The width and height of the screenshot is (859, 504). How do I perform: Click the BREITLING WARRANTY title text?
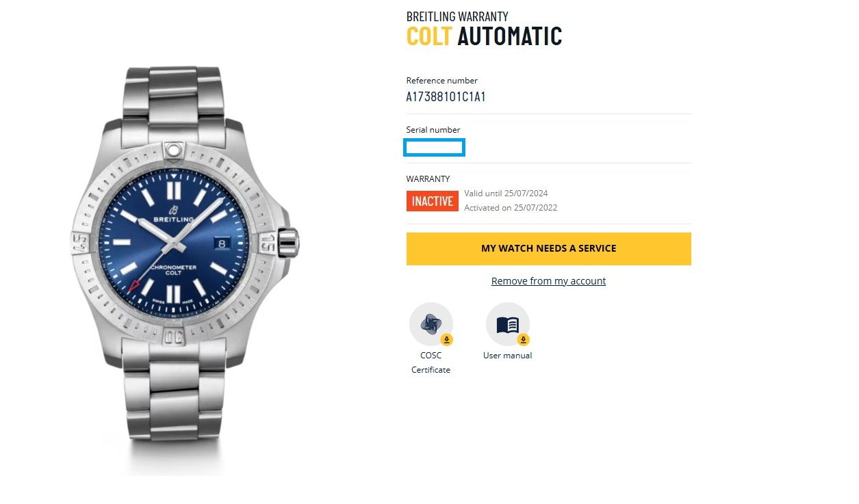pos(457,16)
